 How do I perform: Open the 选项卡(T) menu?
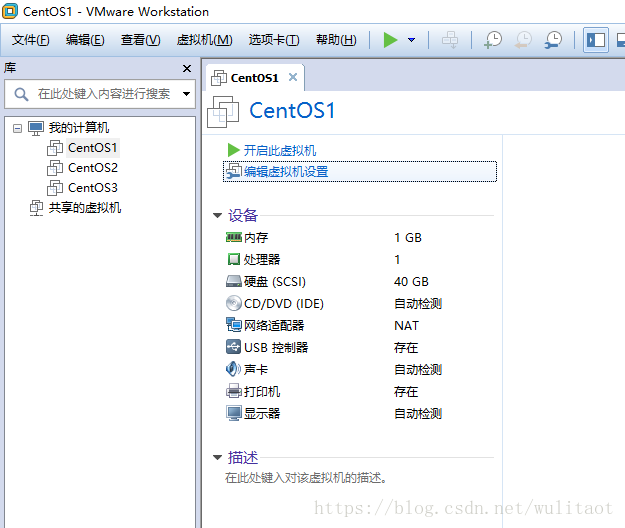point(274,40)
